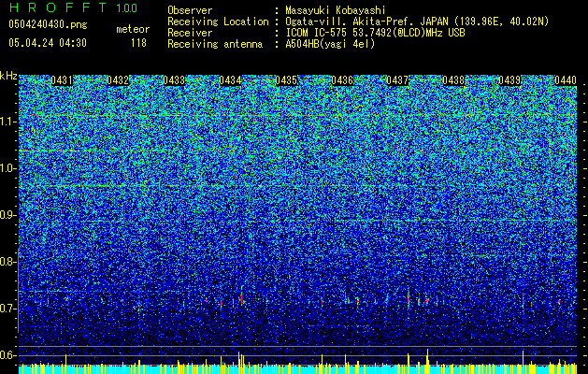Click the kHz axis unit label
588x374 pixels.
[8, 76]
